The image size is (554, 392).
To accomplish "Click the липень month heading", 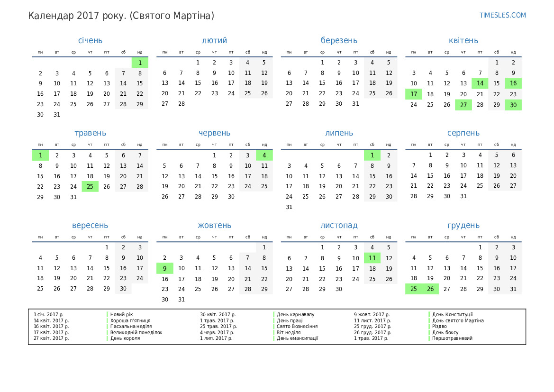I will 339,133.
